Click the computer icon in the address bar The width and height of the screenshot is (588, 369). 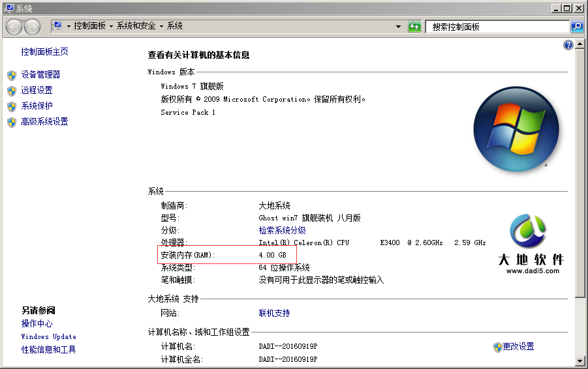coord(57,26)
